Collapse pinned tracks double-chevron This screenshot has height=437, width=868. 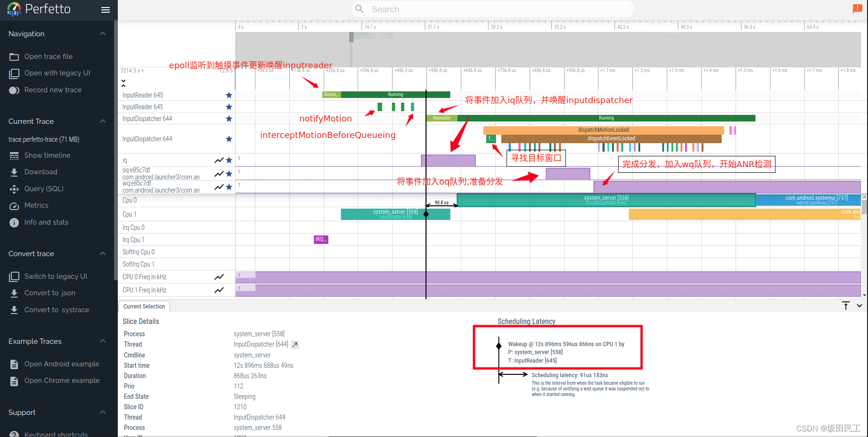[123, 83]
